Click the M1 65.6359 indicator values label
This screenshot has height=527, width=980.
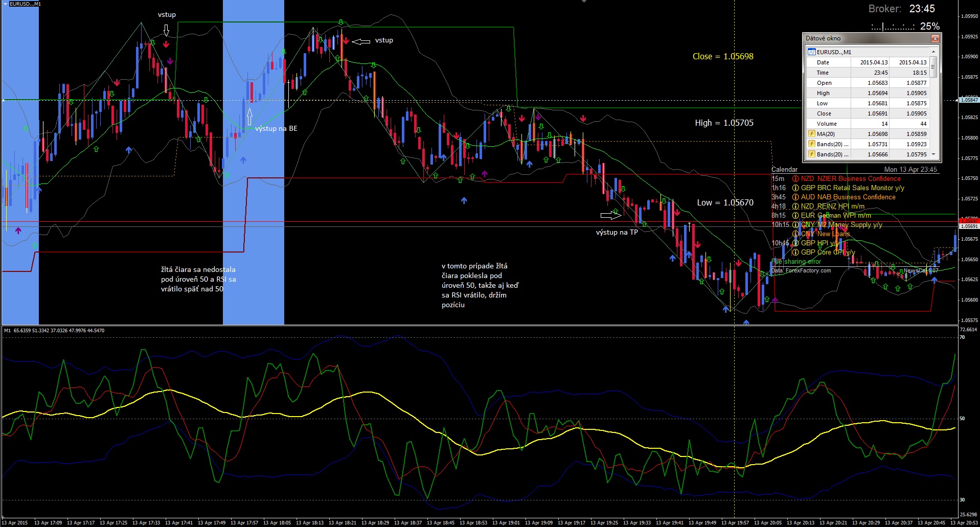[x=54, y=331]
